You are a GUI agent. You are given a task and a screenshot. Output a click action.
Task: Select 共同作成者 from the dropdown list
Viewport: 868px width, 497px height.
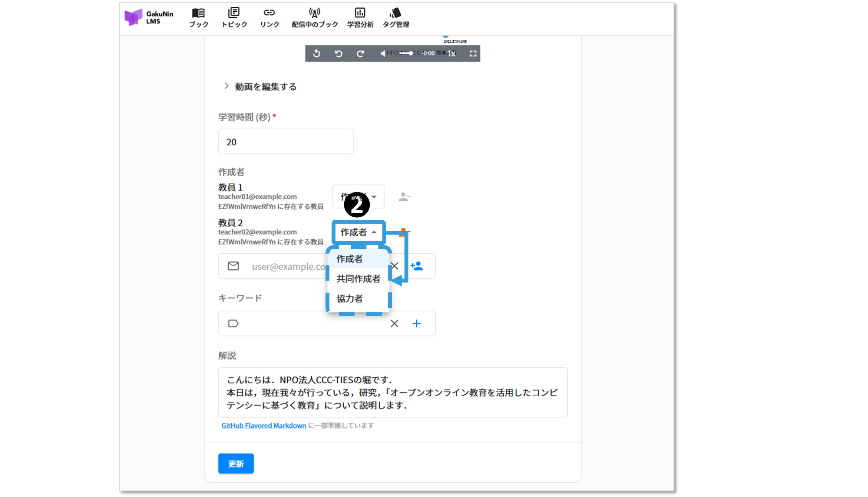[x=358, y=279]
